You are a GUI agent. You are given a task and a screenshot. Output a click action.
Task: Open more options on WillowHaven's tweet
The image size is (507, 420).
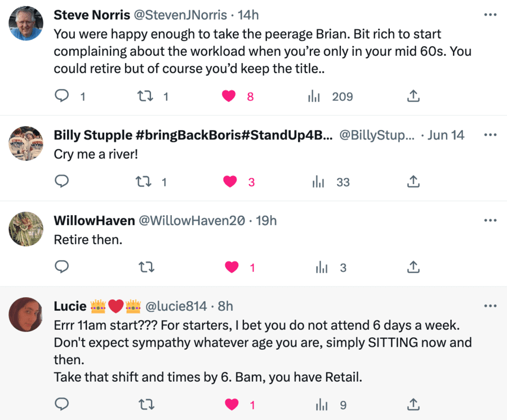pyautogui.click(x=490, y=220)
